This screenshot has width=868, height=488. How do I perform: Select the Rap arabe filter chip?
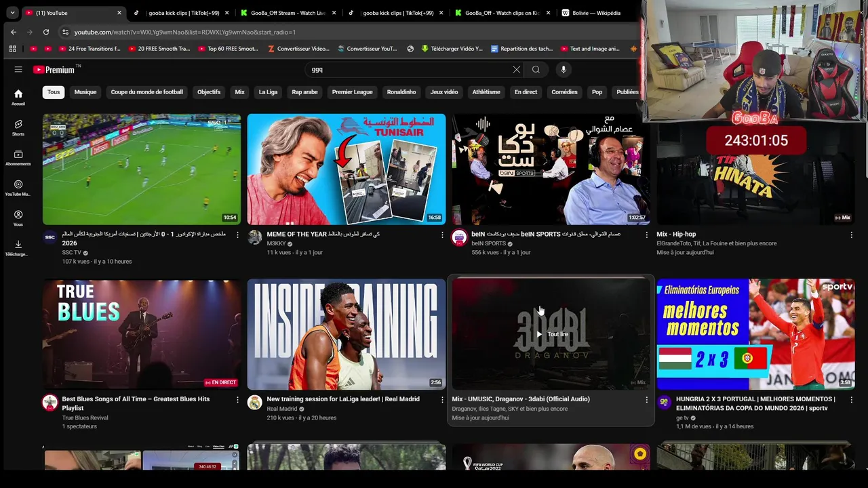[x=304, y=92]
